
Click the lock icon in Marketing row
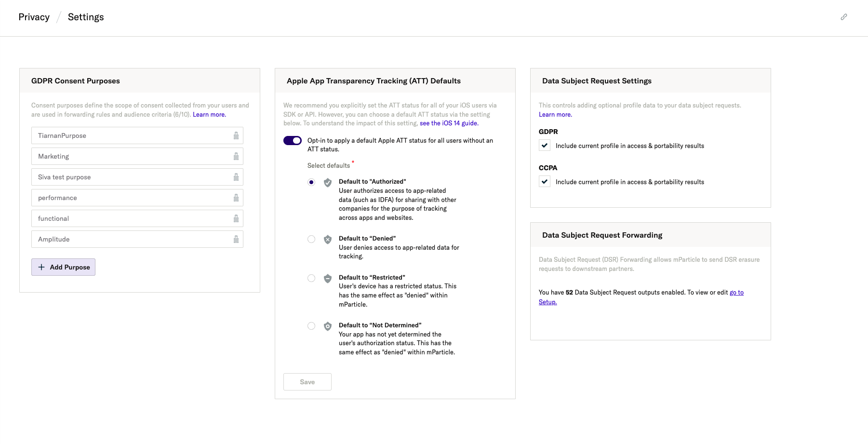(x=236, y=156)
